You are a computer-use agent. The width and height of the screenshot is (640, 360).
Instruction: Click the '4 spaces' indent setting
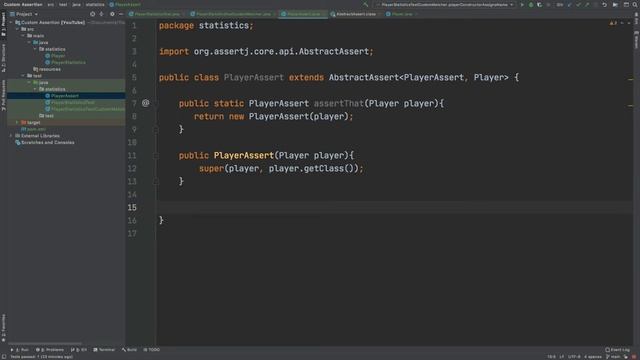click(592, 357)
